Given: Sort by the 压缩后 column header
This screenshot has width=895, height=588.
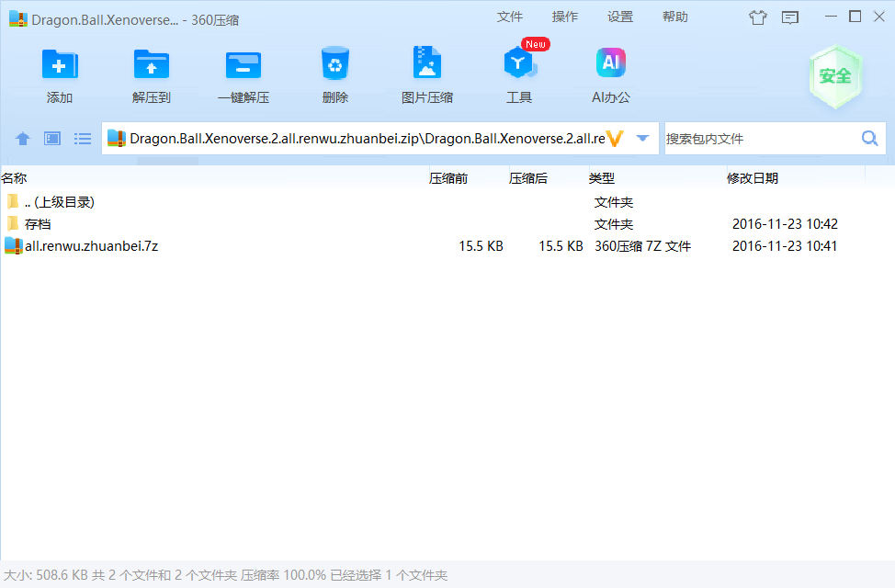Looking at the screenshot, I should [548, 178].
